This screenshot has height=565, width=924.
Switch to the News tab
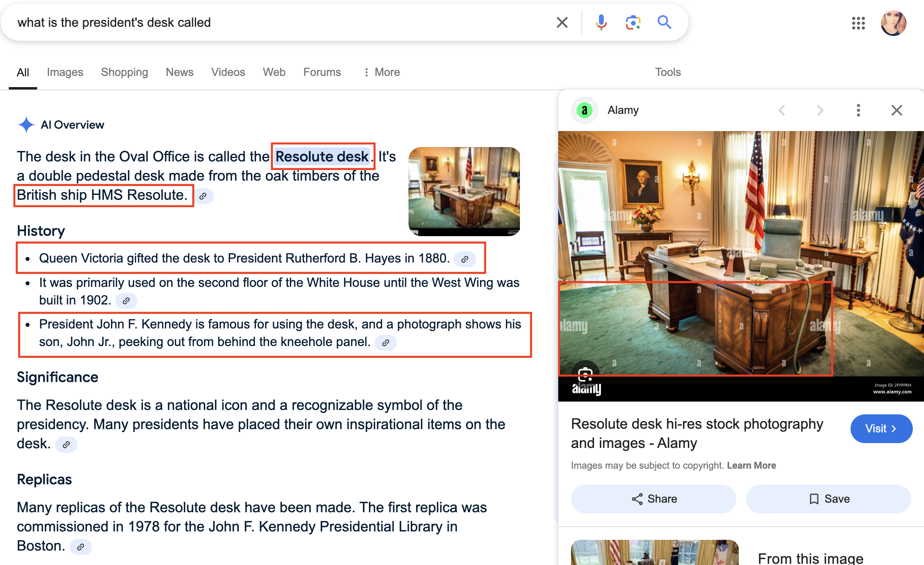tap(179, 72)
